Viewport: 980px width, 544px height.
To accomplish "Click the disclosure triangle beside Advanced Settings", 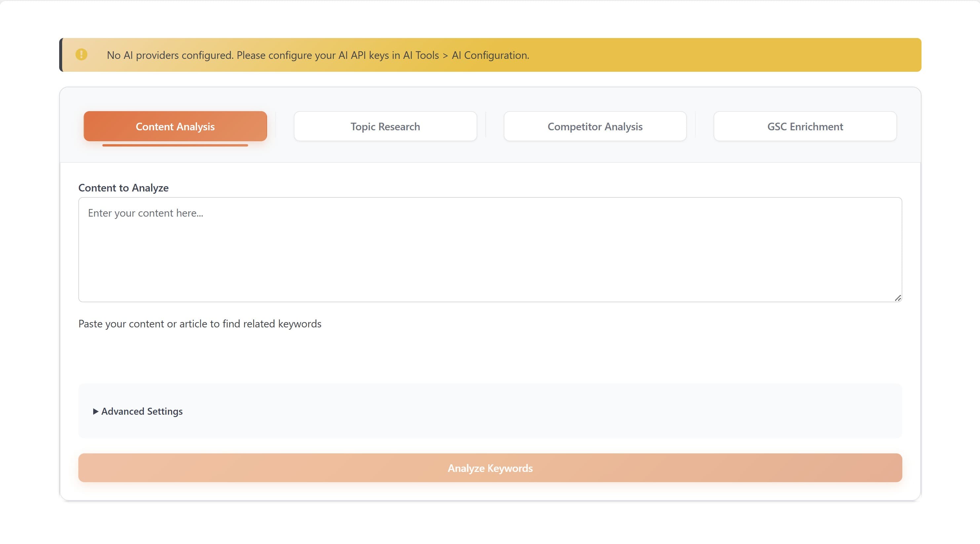I will [x=95, y=411].
